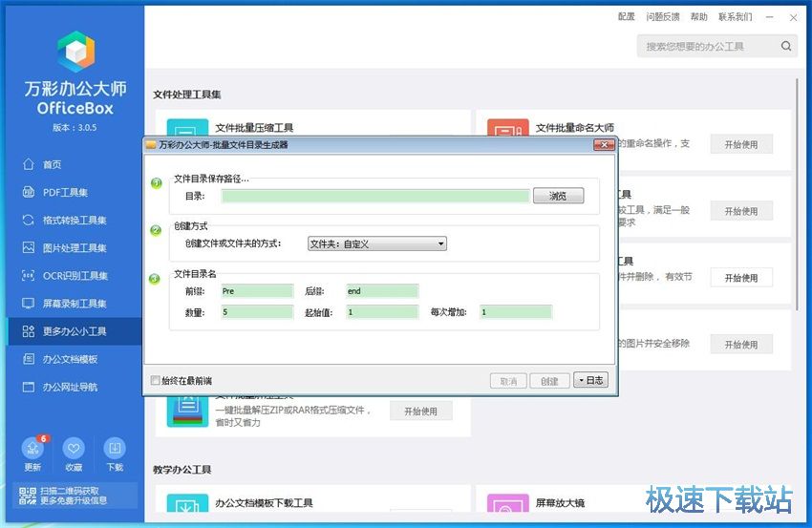Click the 下载 download icon
812x528 pixels.
click(x=115, y=449)
